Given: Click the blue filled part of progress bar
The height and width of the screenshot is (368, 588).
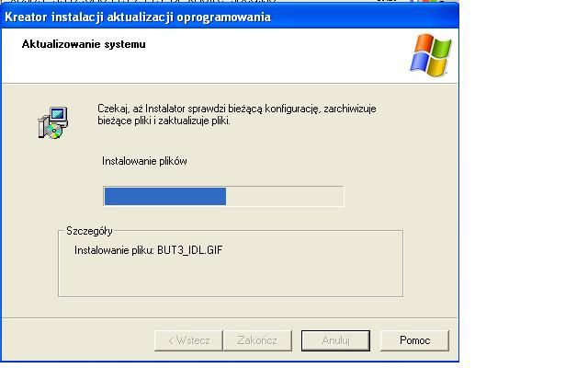Looking at the screenshot, I should [x=165, y=196].
